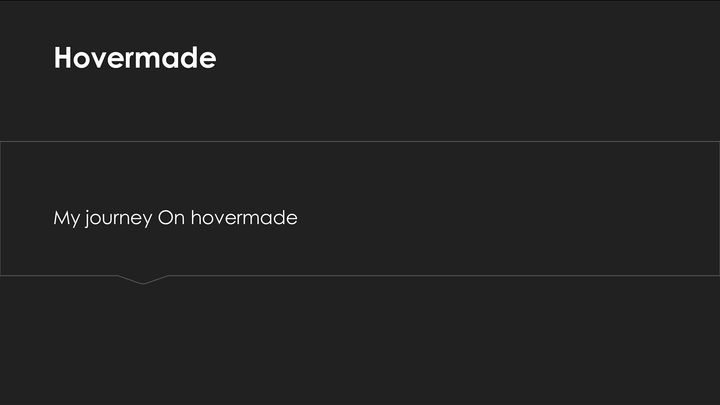
Task: Click the letter y in My
Action: [75, 220]
